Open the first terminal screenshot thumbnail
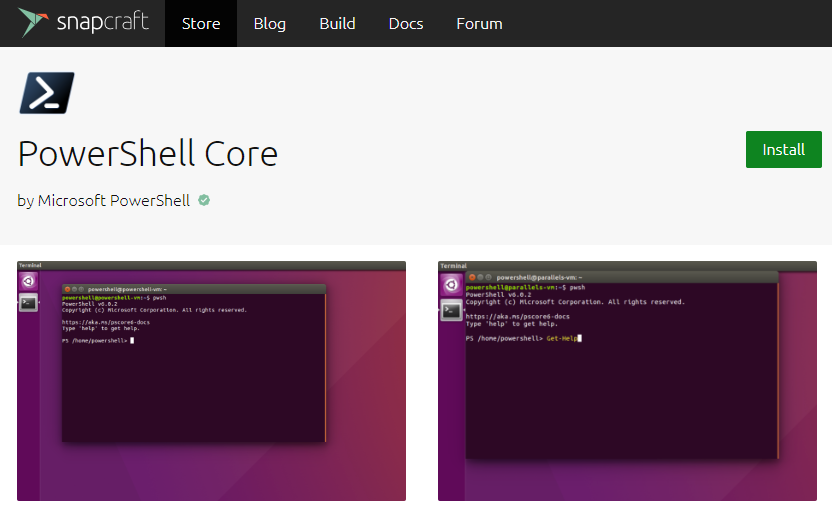The image size is (832, 512). click(211, 380)
